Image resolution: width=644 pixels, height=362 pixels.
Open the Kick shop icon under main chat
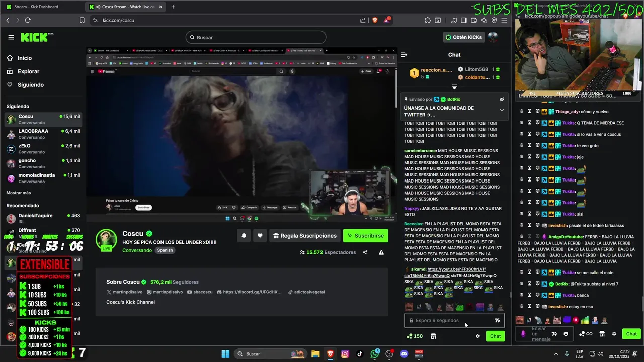pos(433,336)
